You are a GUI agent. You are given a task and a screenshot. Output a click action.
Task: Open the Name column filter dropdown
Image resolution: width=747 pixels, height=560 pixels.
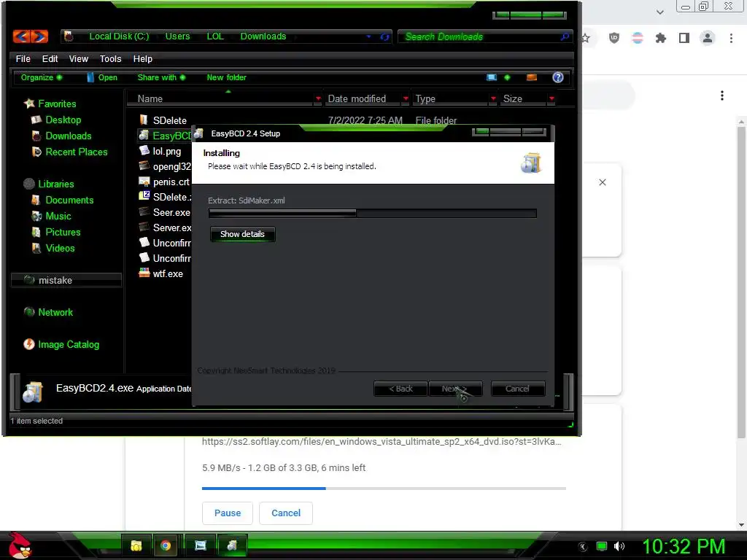click(x=318, y=98)
